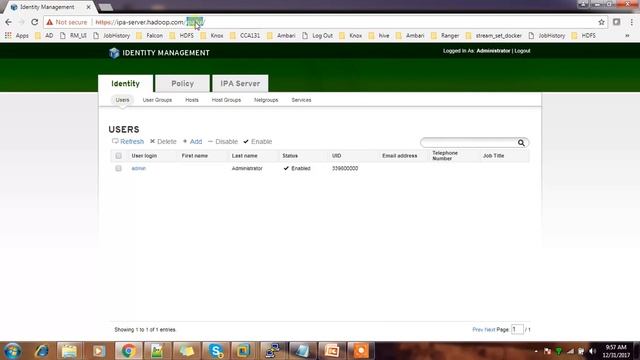Click the Identity Management logo icon
Image resolution: width=640 pixels, height=360 pixels.
pyautogui.click(x=114, y=53)
